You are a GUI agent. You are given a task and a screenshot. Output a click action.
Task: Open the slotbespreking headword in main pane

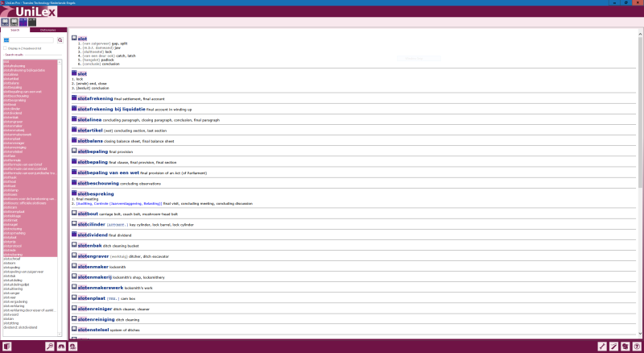[96, 193]
